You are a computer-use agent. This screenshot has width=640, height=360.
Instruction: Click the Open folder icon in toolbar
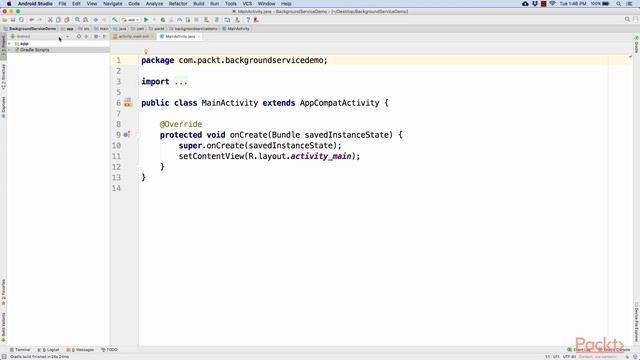point(5,20)
